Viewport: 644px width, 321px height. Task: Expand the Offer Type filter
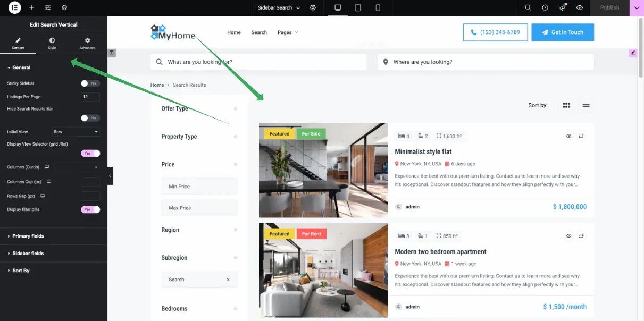click(199, 108)
